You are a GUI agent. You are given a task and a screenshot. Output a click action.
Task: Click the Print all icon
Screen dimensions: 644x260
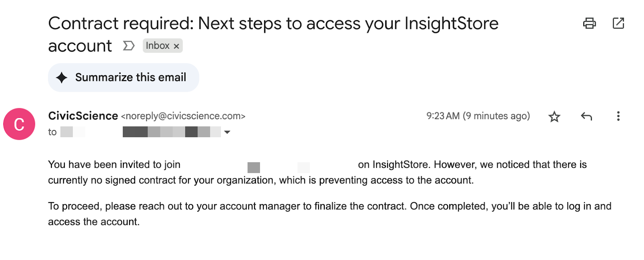coord(589,23)
